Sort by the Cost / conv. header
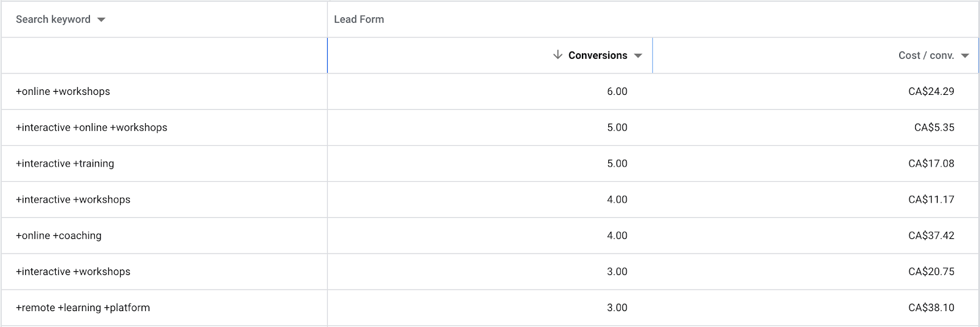This screenshot has width=980, height=327. click(x=926, y=55)
